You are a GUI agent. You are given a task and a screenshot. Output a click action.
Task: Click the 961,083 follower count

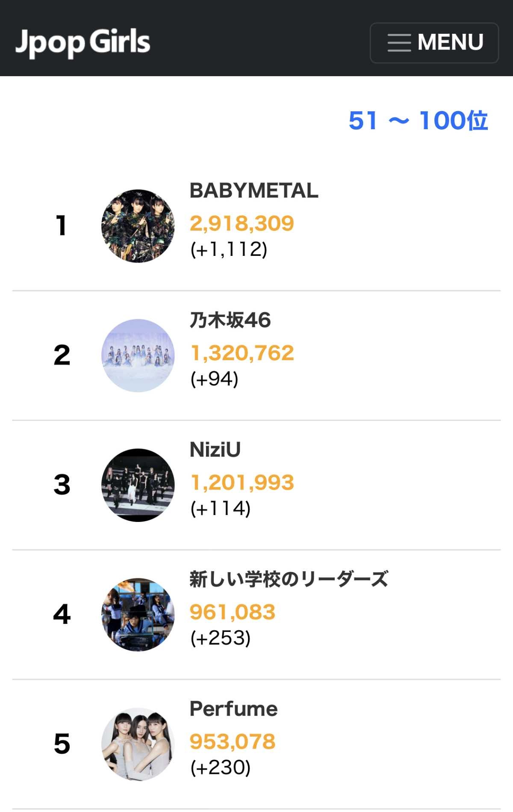232,612
